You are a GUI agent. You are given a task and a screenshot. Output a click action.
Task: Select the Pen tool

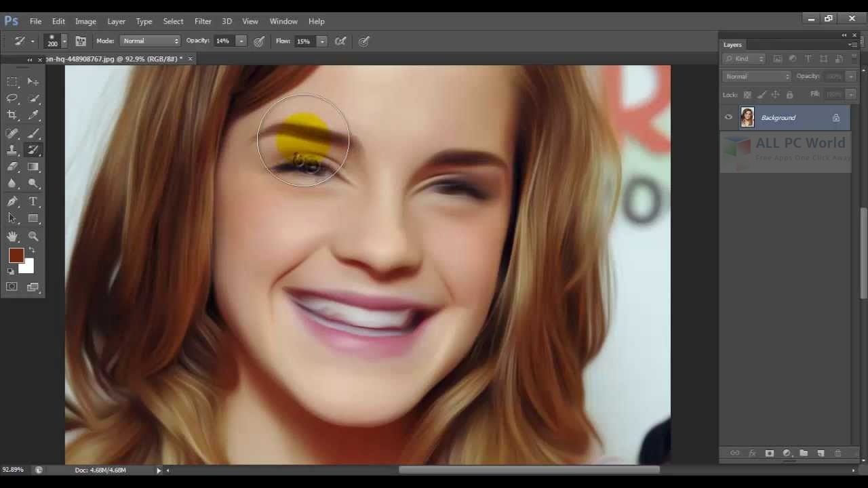point(12,201)
